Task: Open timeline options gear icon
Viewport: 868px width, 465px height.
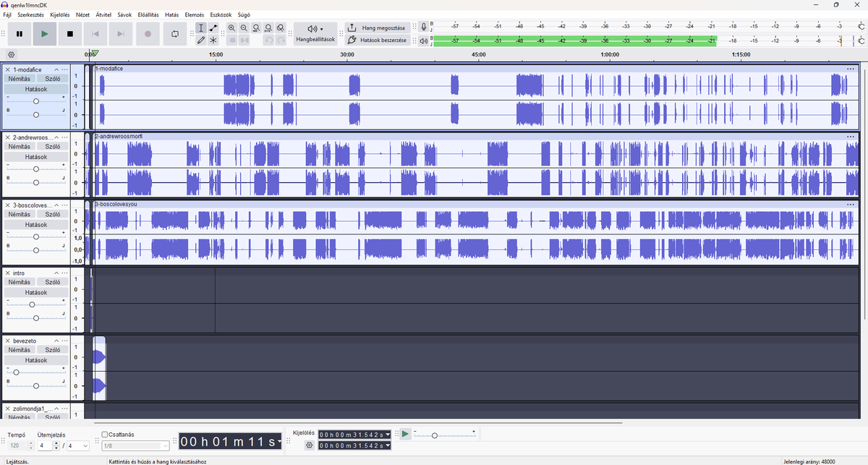Action: 11,54
